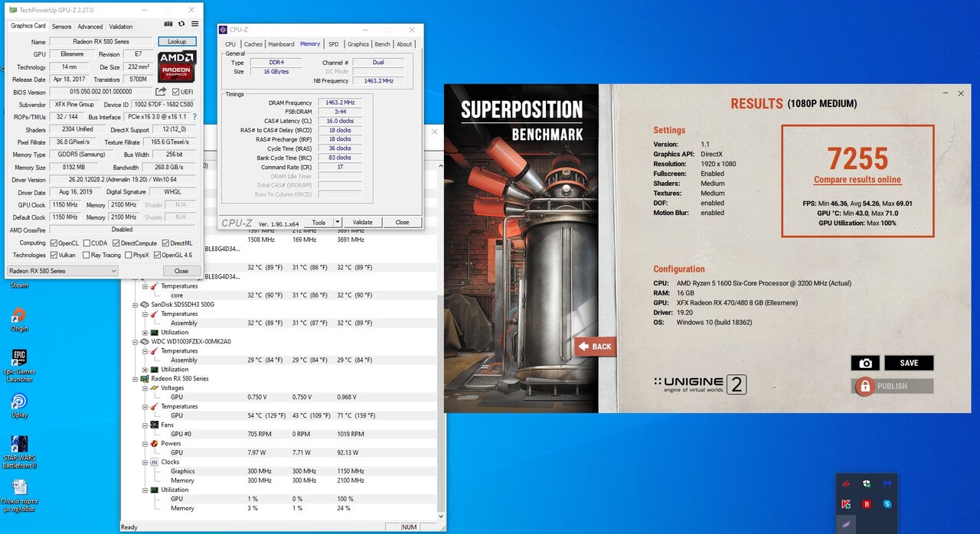Click the Validate button in CPU-Z
The height and width of the screenshot is (534, 980).
click(x=363, y=223)
